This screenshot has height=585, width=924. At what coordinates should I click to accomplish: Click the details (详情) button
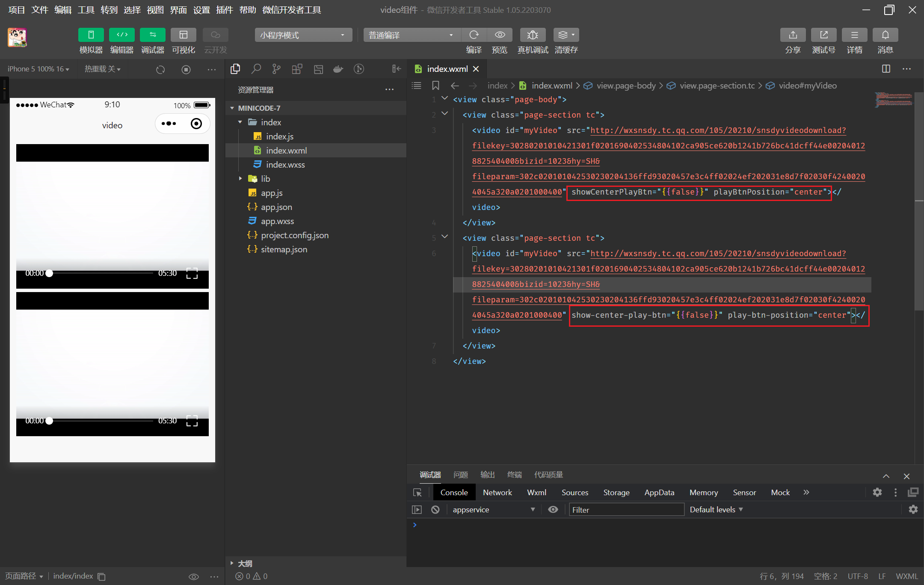pyautogui.click(x=854, y=35)
